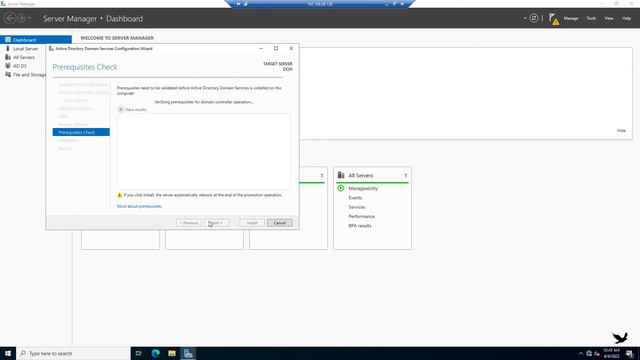The height and width of the screenshot is (360, 640).
Task: Open Manageability in the All Servers tile
Action: [x=363, y=188]
